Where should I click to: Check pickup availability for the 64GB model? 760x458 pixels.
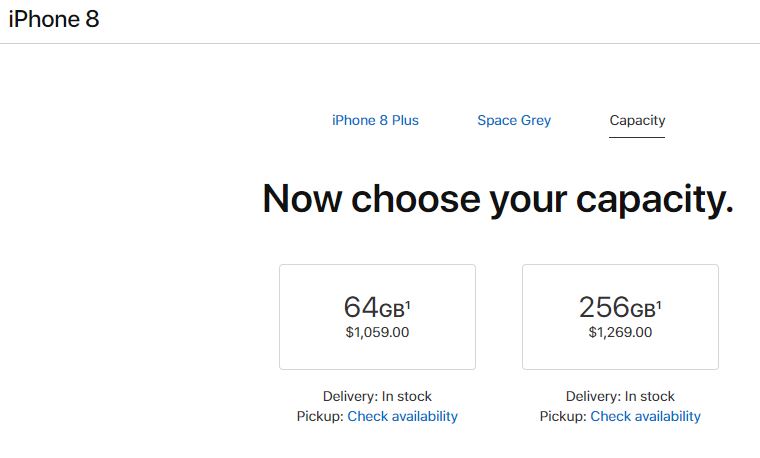pos(402,416)
